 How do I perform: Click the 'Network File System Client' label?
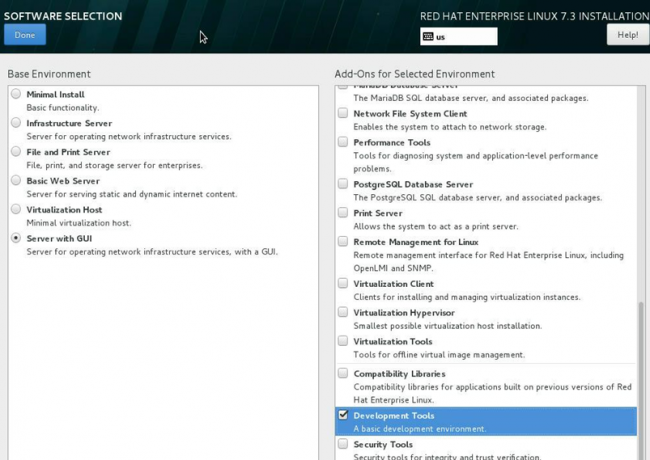410,114
